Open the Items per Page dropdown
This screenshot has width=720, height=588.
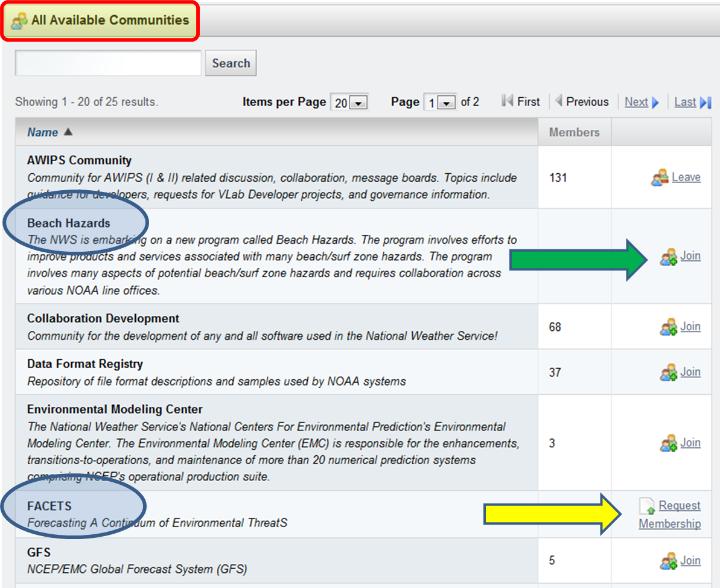349,102
